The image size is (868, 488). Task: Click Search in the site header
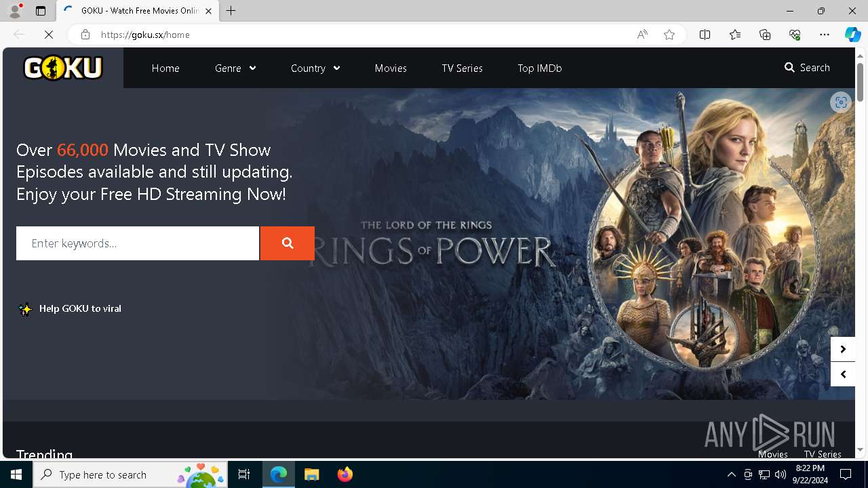click(807, 67)
